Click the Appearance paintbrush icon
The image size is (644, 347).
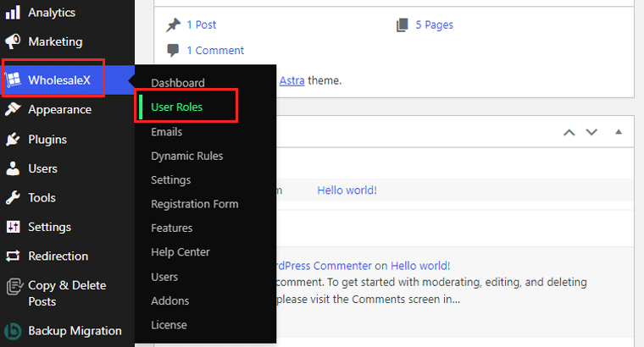tap(13, 109)
